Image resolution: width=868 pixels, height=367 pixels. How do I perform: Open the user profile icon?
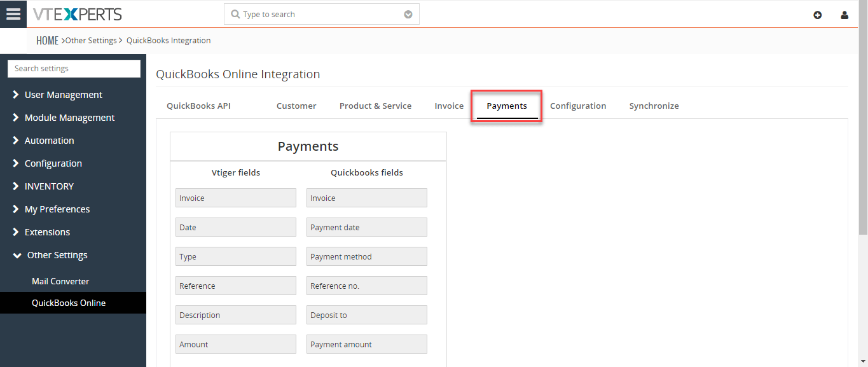[844, 15]
